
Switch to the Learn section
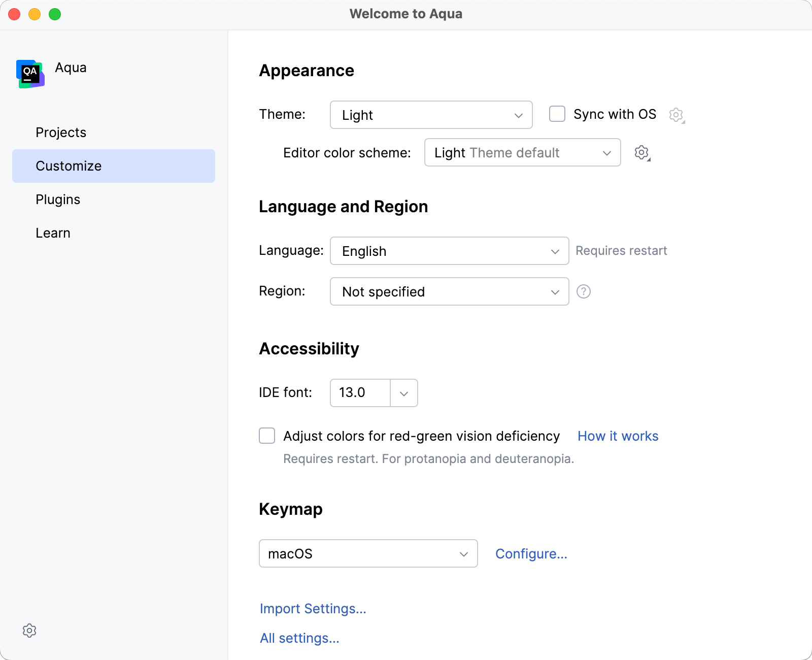(x=114, y=233)
